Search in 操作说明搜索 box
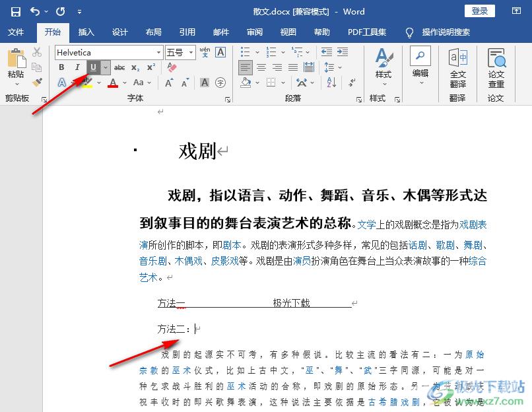 446,32
